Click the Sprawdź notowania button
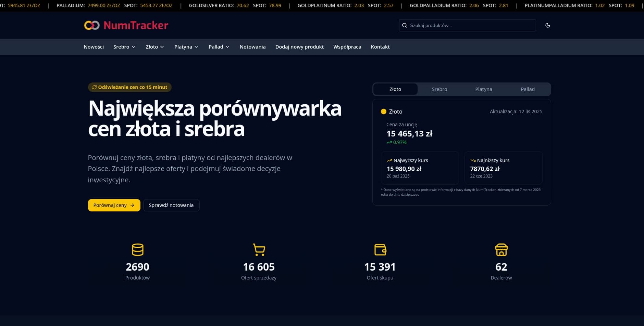Screen dimensions: 644x326 pos(171,205)
